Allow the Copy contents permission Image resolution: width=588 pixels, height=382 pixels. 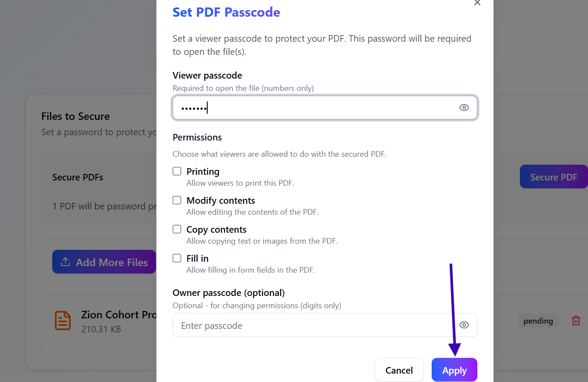point(177,229)
